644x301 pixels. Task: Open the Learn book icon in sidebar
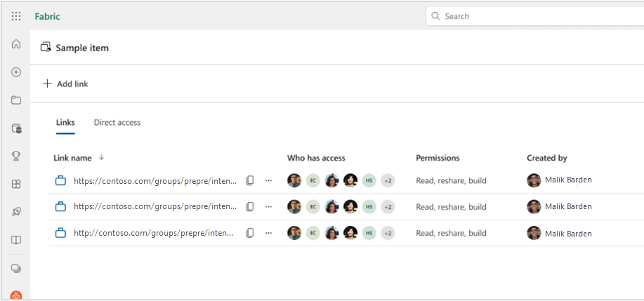16,240
